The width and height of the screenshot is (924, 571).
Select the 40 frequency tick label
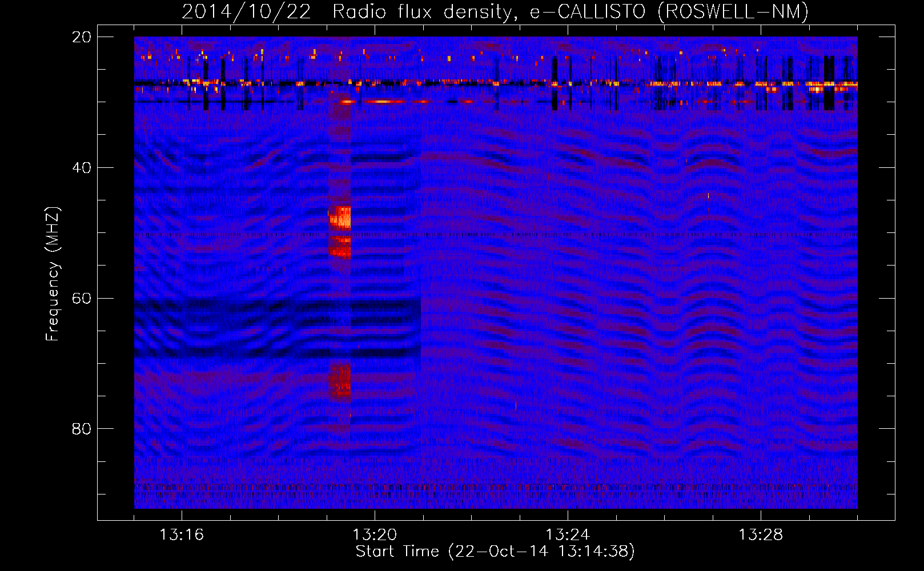click(82, 168)
